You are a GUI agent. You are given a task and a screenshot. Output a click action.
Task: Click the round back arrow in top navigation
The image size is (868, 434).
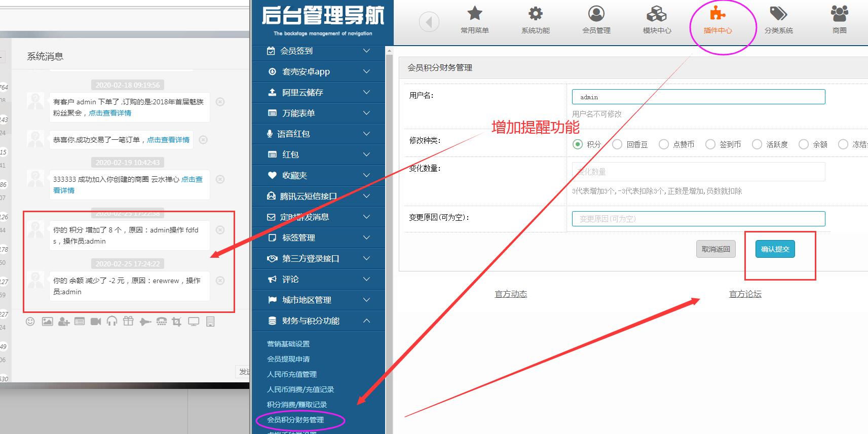[429, 22]
